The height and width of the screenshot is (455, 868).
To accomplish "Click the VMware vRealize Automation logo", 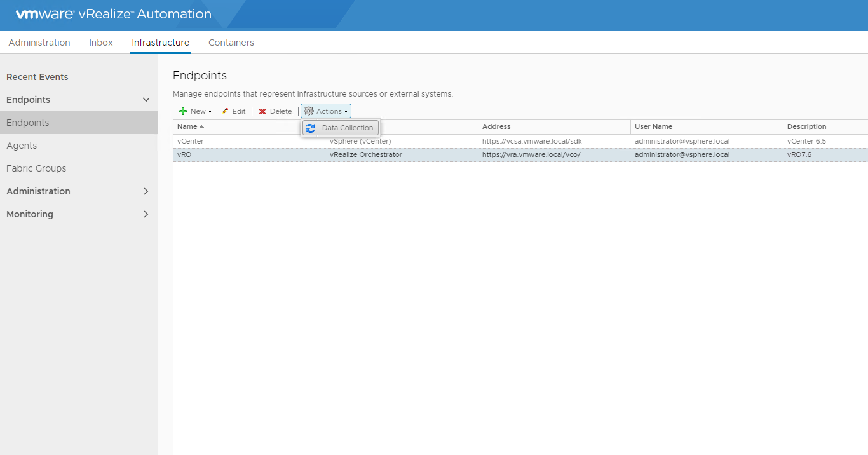I will 113,14.
